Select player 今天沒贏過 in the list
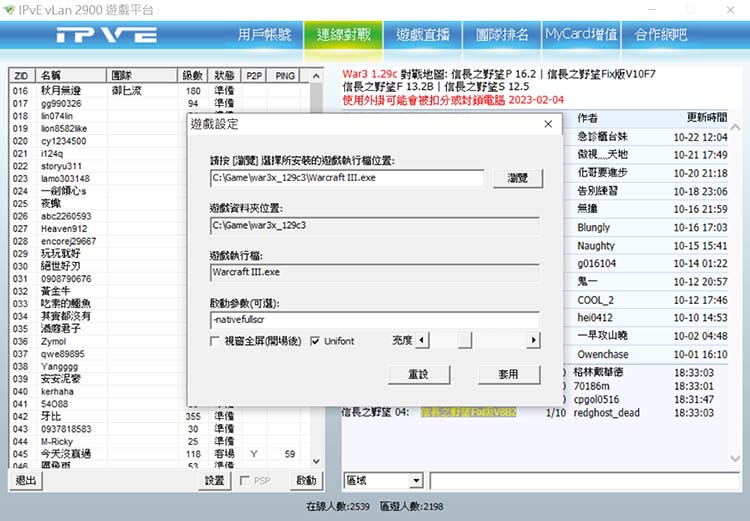Viewport: 750px width, 521px height. [x=66, y=454]
